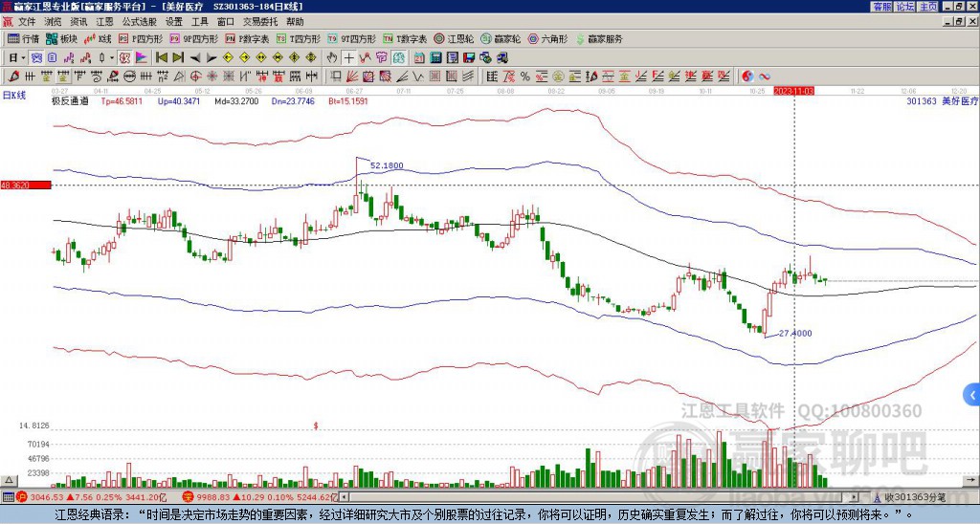Select the hand pan tool
980x524 pixels.
click(332, 57)
